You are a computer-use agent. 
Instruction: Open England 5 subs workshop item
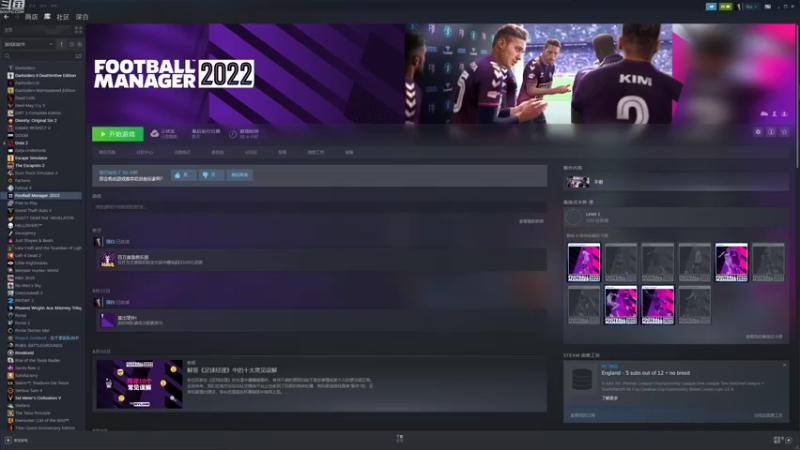point(645,373)
